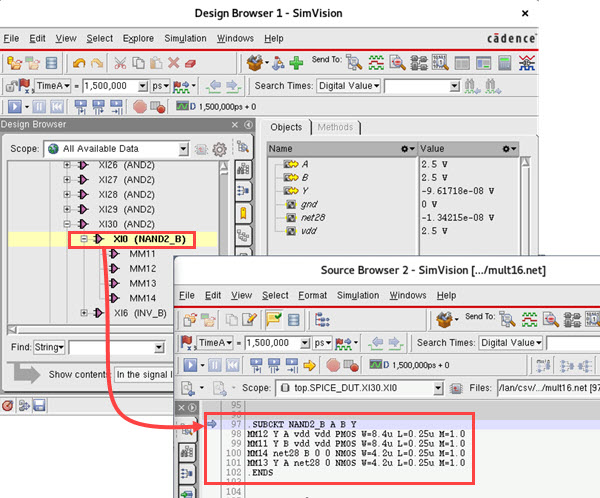This screenshot has width=600, height=498.
Task: Click the calculator icon in Design Browser toolbar
Action: (x=505, y=63)
